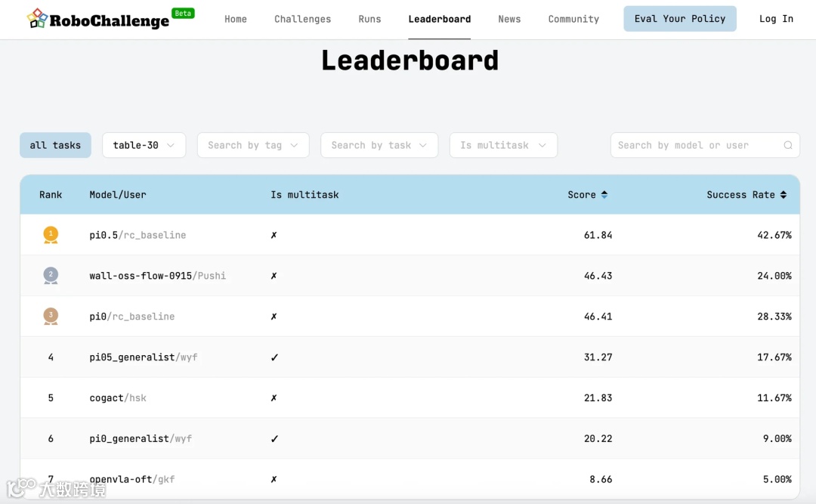Click the score value 21.83
The image size is (816, 504).
click(598, 397)
